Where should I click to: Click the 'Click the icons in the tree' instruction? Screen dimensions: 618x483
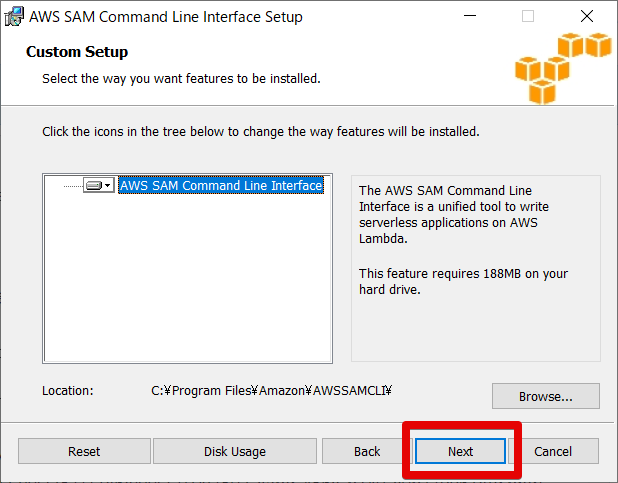point(261,131)
